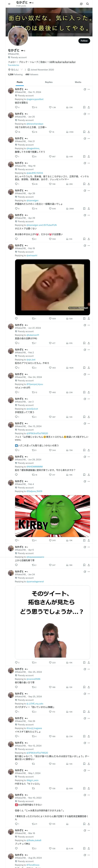Switch to the Replies tab
The width and height of the screenshot is (98, 868).
pyautogui.click(x=49, y=82)
